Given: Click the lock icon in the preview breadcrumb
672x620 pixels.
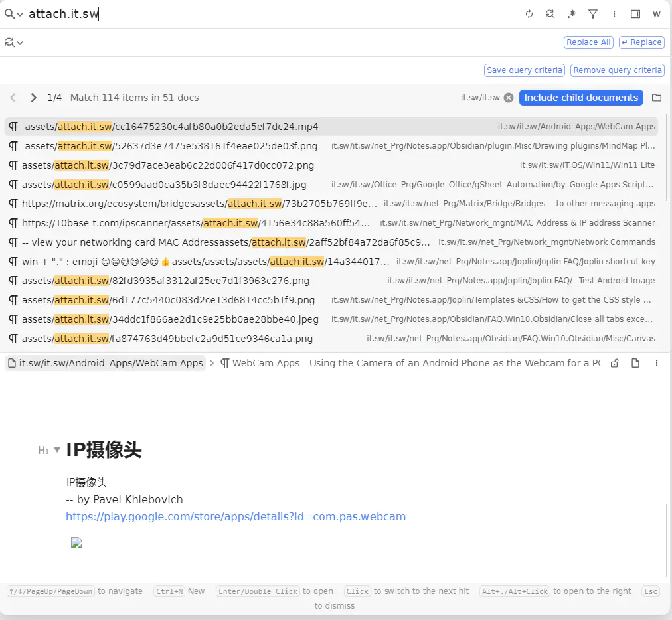Looking at the screenshot, I should [614, 363].
